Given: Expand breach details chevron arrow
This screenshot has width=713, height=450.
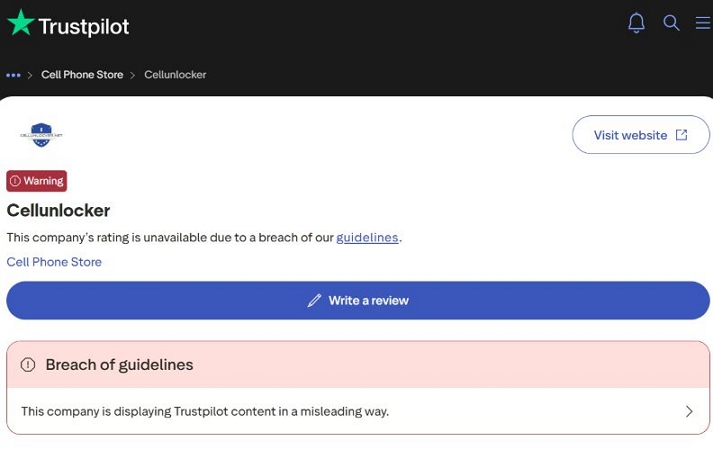Looking at the screenshot, I should (688, 411).
